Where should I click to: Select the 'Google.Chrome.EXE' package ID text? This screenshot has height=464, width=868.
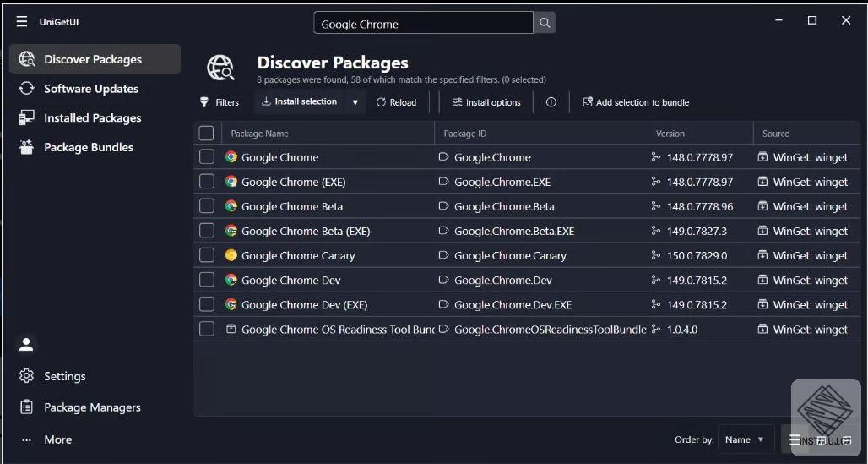[502, 182]
